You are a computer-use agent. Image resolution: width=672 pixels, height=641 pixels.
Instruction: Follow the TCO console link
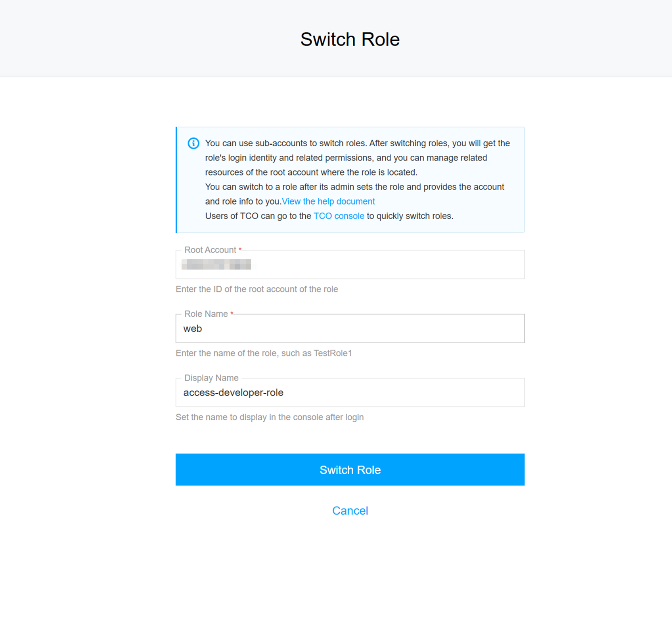point(339,216)
